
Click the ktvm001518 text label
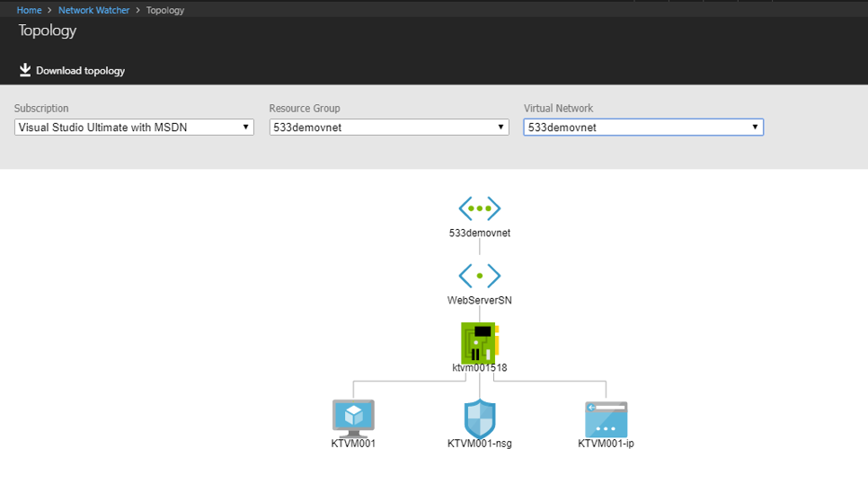(480, 368)
